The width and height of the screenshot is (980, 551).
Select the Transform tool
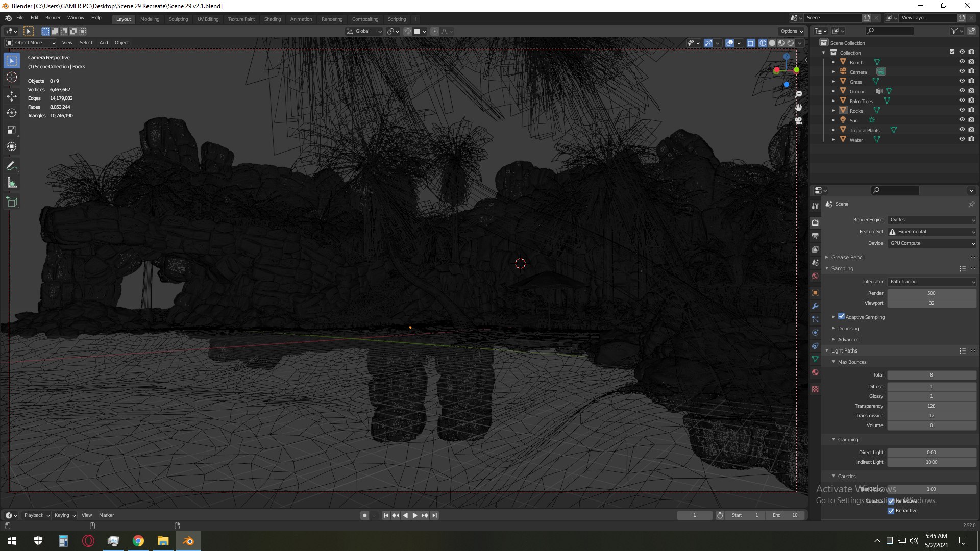tap(12, 147)
